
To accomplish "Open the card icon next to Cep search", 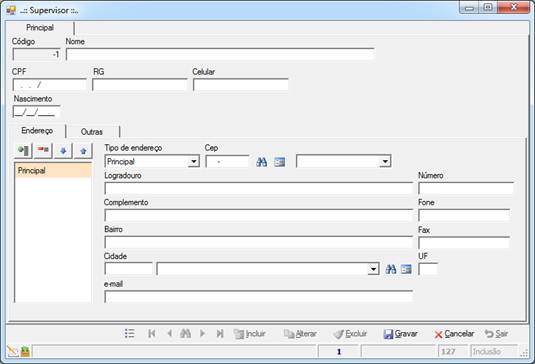I will click(280, 162).
